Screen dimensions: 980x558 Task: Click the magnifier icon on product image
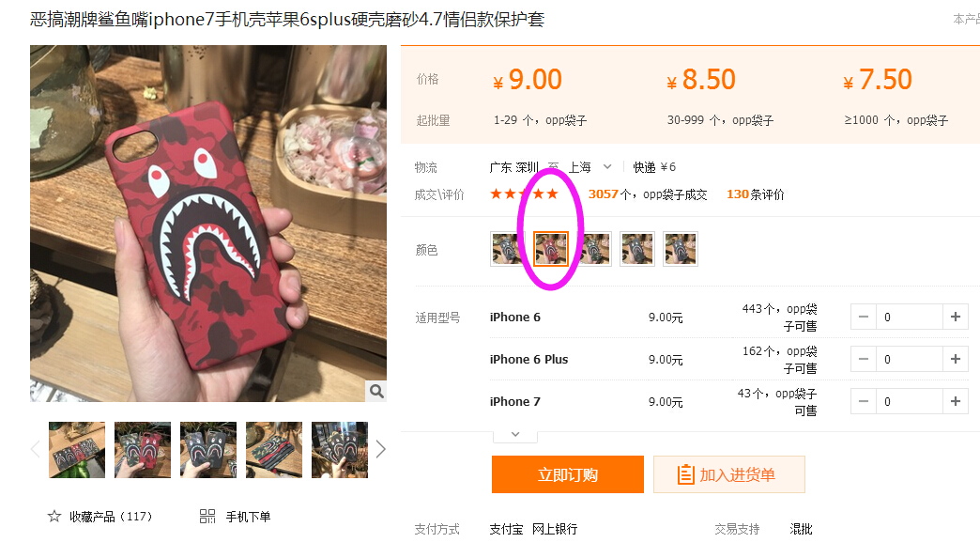pyautogui.click(x=376, y=391)
